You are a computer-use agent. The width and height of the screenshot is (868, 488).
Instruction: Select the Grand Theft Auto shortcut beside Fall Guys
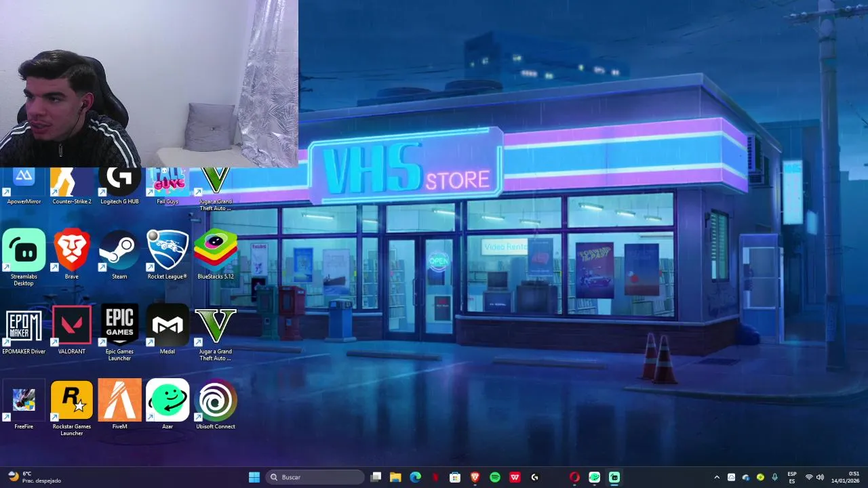click(216, 190)
